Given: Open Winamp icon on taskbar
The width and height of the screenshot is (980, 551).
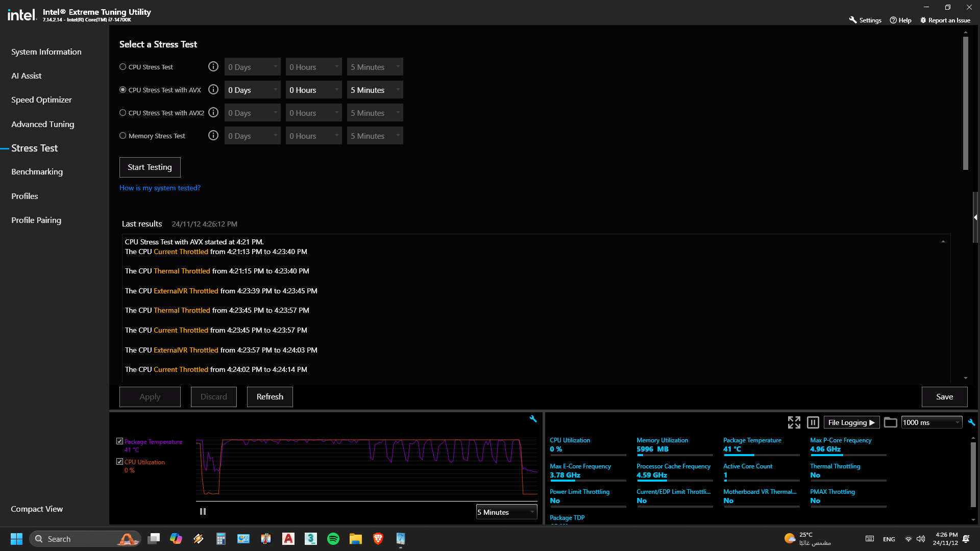Looking at the screenshot, I should pyautogui.click(x=199, y=539).
